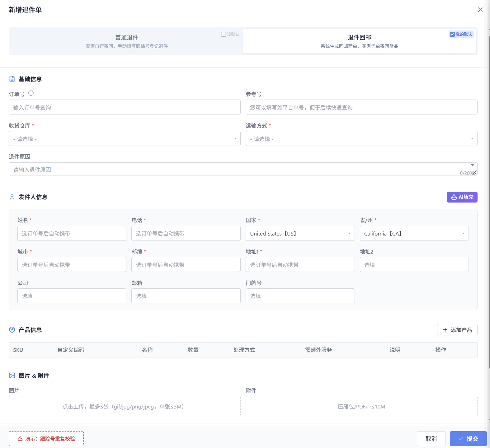490x448 pixels.
Task: Click the 名称 column header
Action: [147, 350]
